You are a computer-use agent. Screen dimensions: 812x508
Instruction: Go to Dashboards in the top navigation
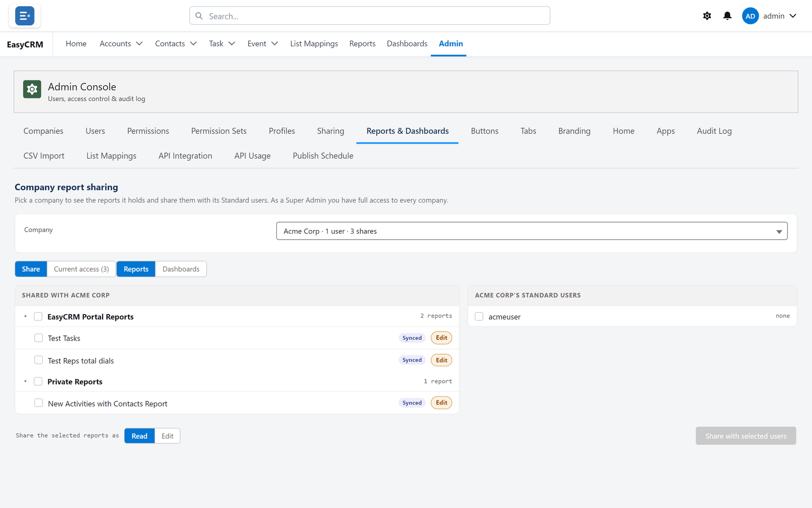(x=407, y=43)
